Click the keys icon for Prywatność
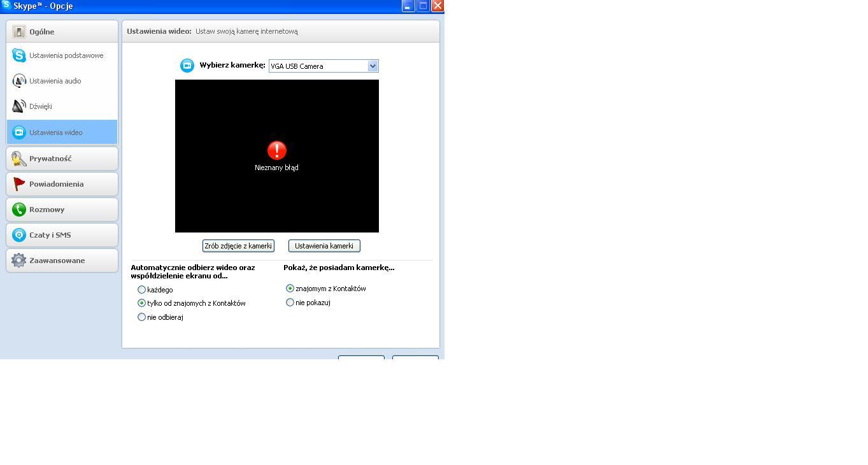This screenshot has width=868, height=465. (19, 159)
